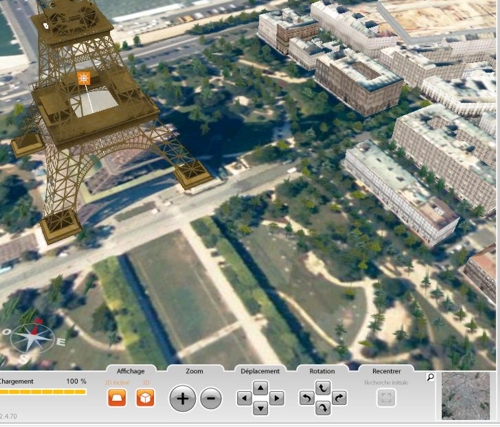
Task: Open the Recentrer tab
Action: (386, 371)
